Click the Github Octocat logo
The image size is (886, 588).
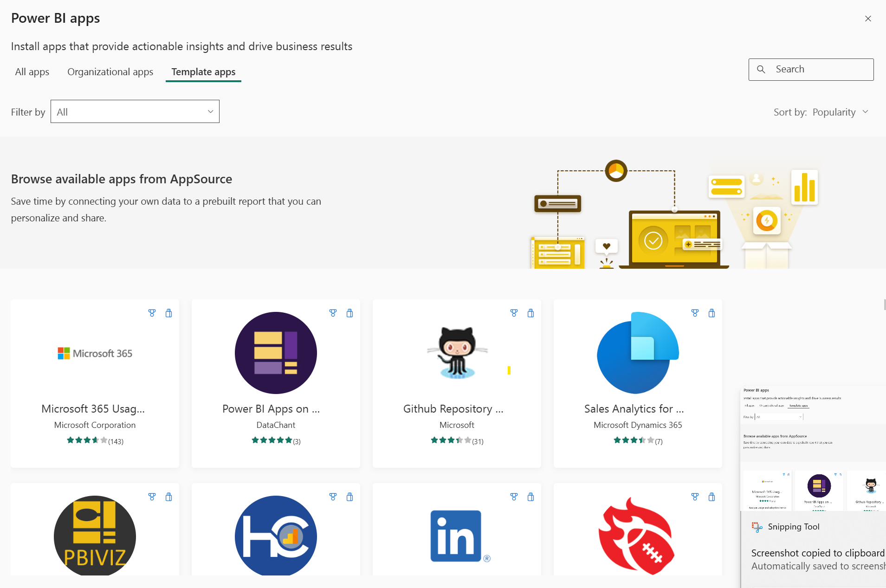[x=457, y=353]
